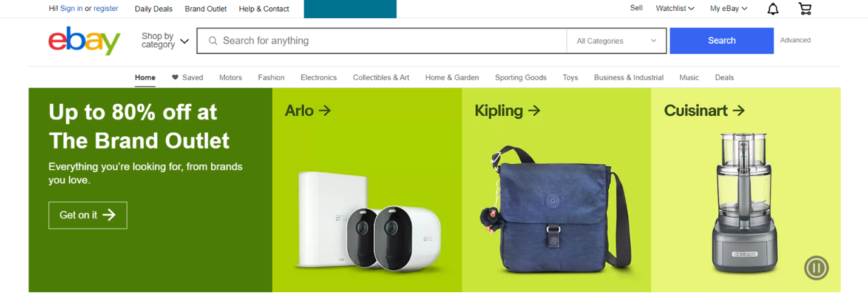This screenshot has width=868, height=308.
Task: Select the Electronics tab
Action: [x=319, y=78]
